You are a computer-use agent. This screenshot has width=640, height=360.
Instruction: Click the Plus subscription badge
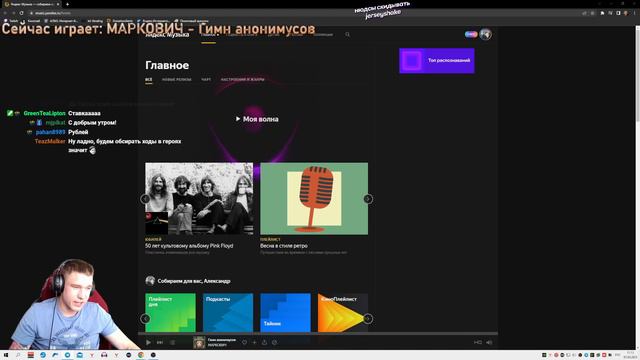coord(471,34)
